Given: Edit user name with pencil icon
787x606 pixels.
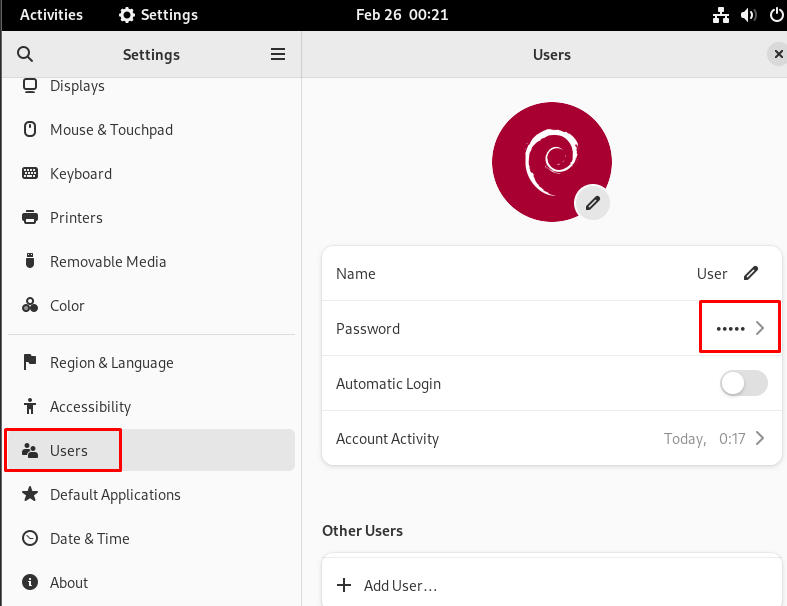Looking at the screenshot, I should (x=751, y=273).
